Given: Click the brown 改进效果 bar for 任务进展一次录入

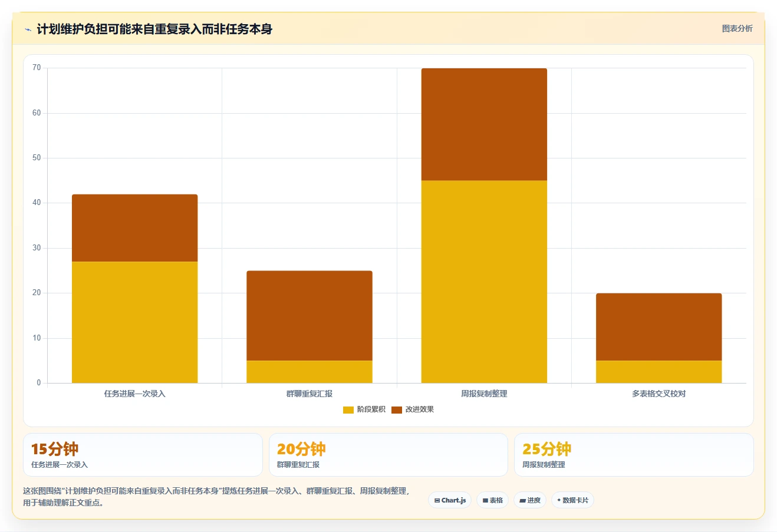Looking at the screenshot, I should coord(135,228).
